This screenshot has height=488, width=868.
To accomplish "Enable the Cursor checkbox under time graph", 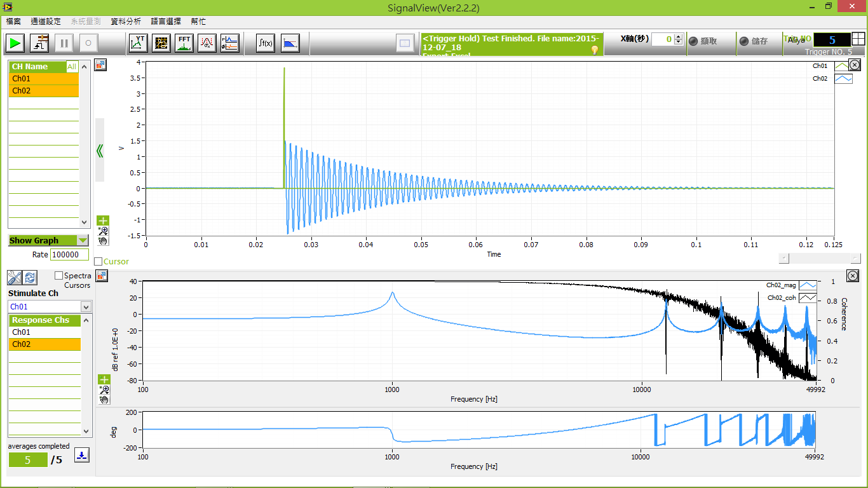I will 98,262.
